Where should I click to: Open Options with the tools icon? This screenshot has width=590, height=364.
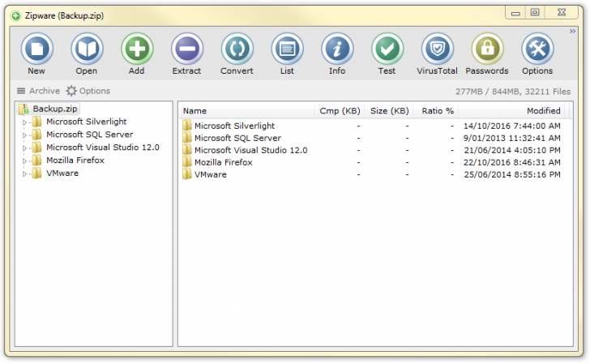537,49
